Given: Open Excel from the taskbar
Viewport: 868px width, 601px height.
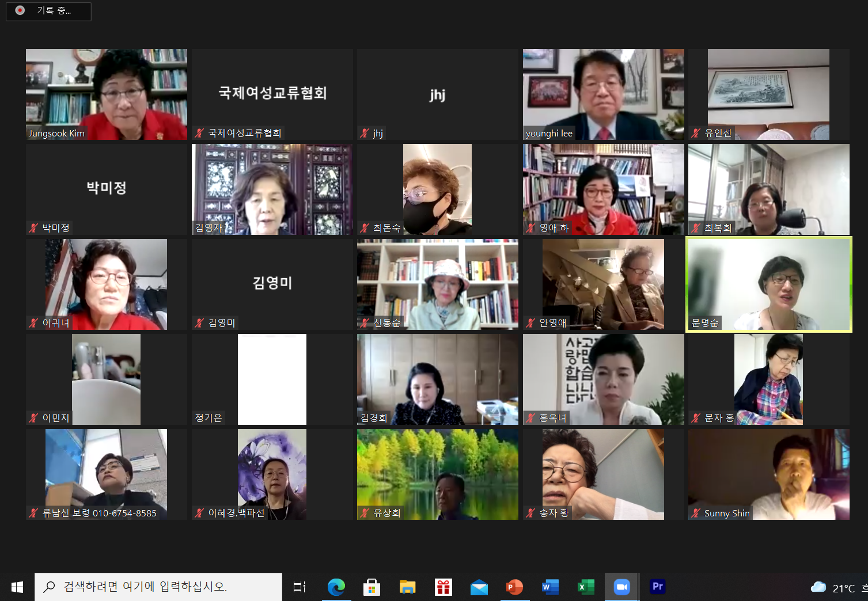Looking at the screenshot, I should pos(586,587).
